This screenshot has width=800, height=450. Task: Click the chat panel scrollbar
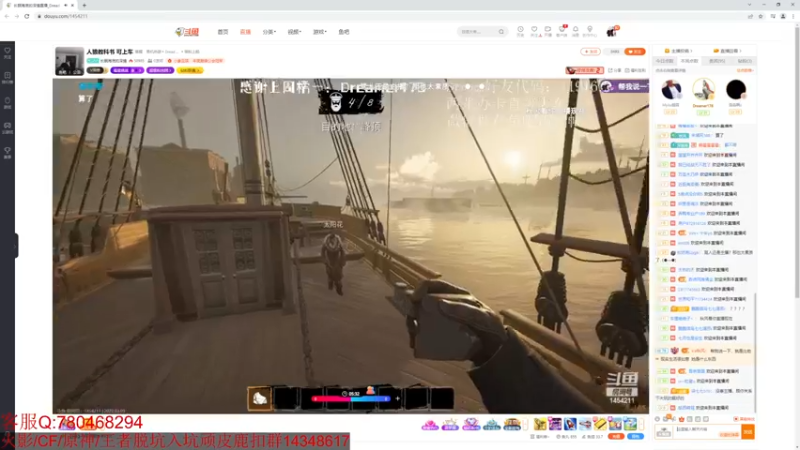(755, 352)
